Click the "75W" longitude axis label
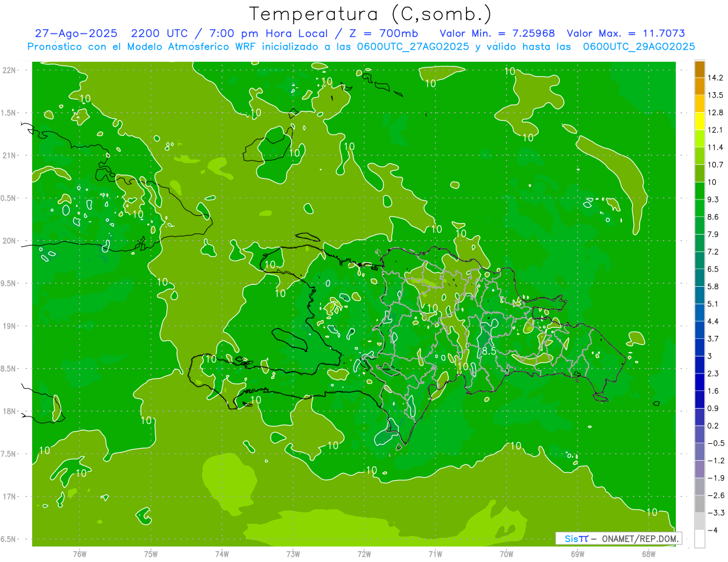Screen dimensions: 728x562 tap(151, 554)
